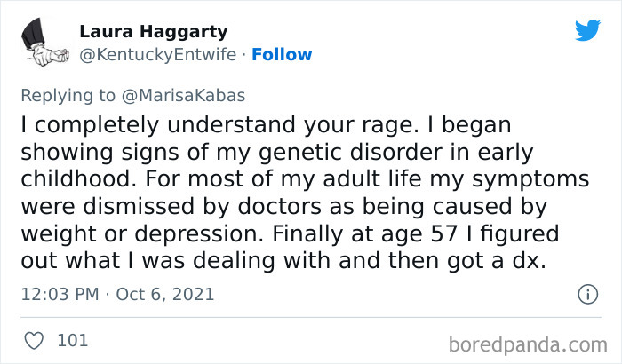
Task: Open the Twitter info circle icon
Action: (587, 293)
